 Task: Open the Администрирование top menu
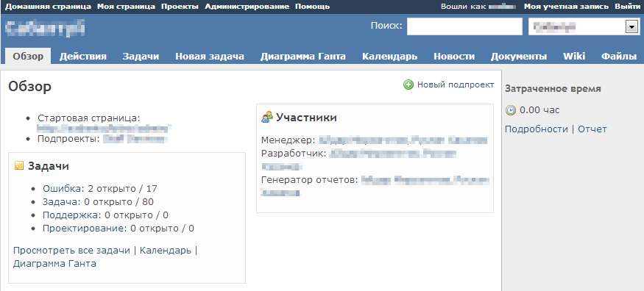pyautogui.click(x=247, y=7)
